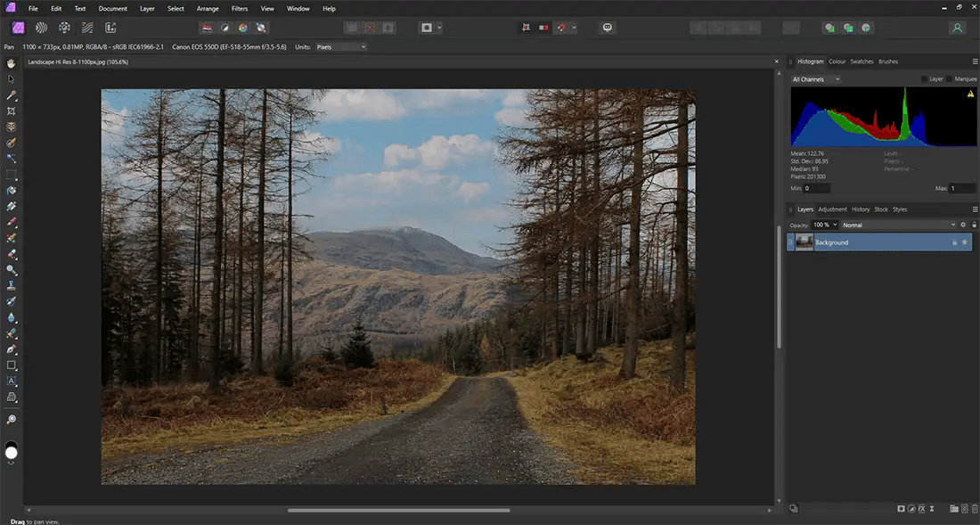Close the Landscape Hi Res document tab

point(776,62)
